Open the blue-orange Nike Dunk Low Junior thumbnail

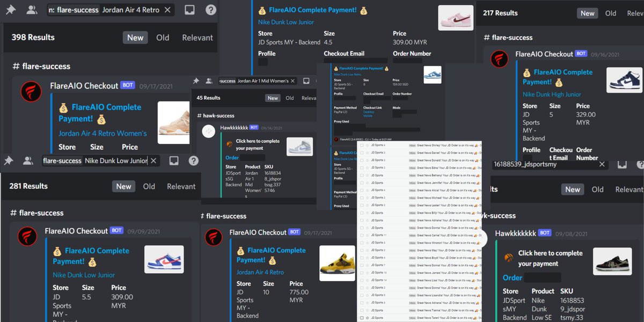[x=164, y=259]
